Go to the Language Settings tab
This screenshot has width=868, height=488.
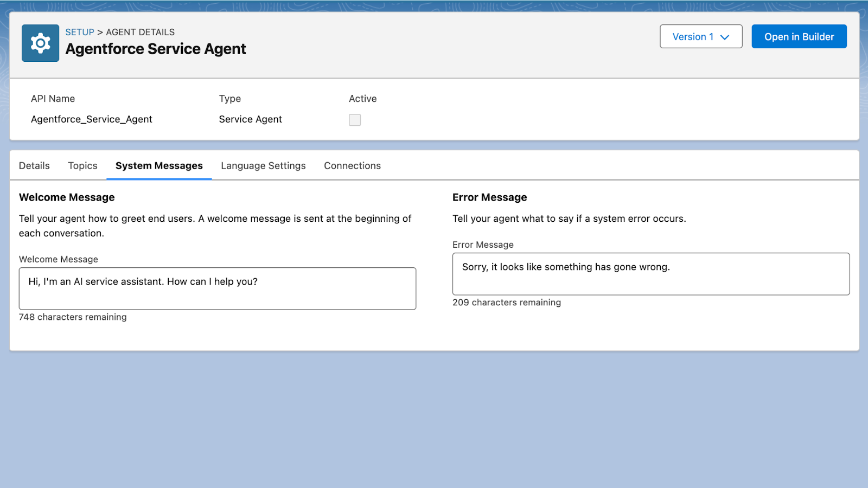[263, 165]
